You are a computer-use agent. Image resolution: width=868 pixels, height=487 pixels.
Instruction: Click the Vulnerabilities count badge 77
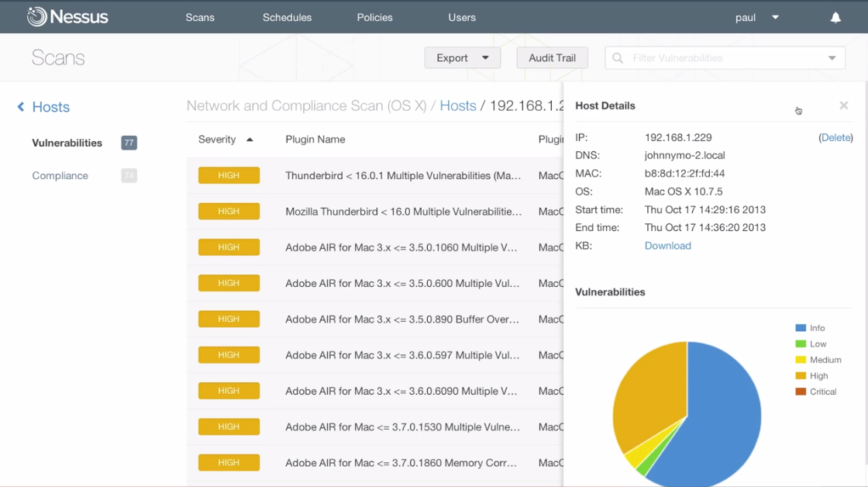129,143
